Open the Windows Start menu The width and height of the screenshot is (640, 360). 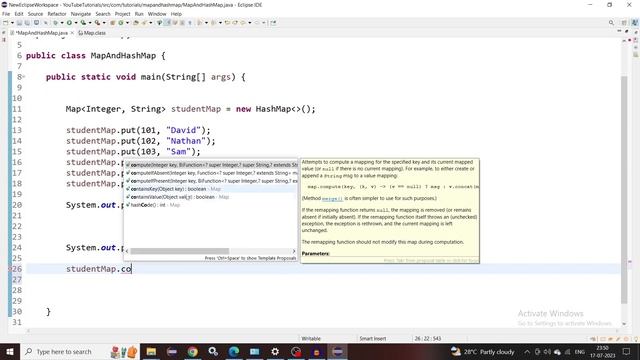pyautogui.click(x=10, y=351)
